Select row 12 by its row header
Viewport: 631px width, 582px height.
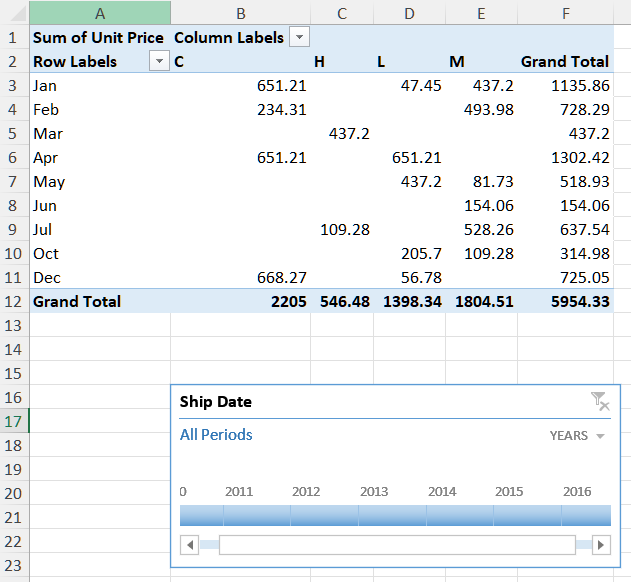click(x=14, y=301)
